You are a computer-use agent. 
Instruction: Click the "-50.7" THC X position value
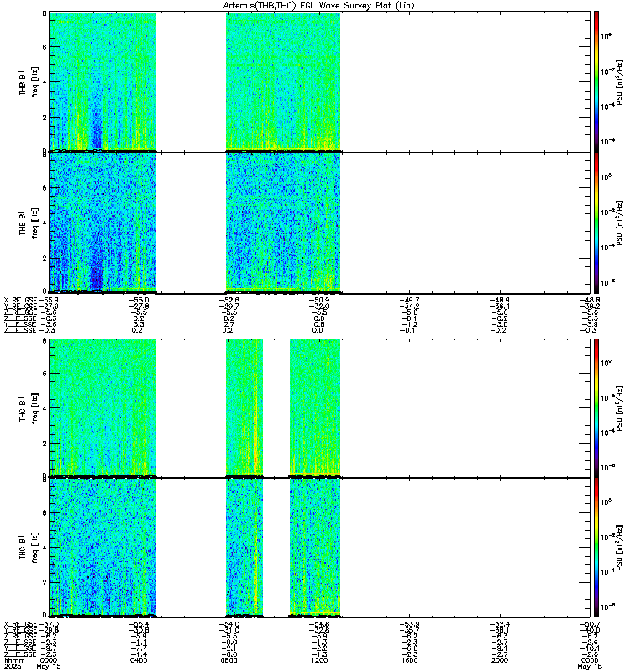(590, 624)
